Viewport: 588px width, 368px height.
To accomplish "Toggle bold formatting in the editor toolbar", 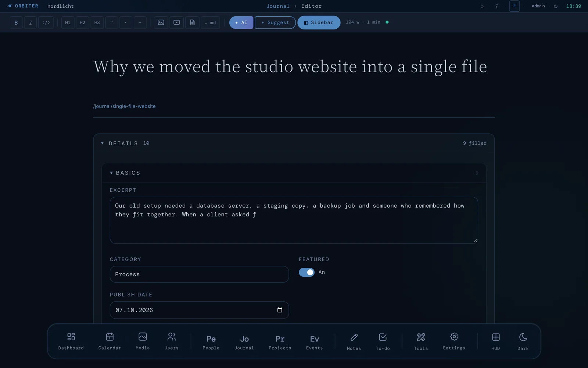I will click(x=16, y=22).
